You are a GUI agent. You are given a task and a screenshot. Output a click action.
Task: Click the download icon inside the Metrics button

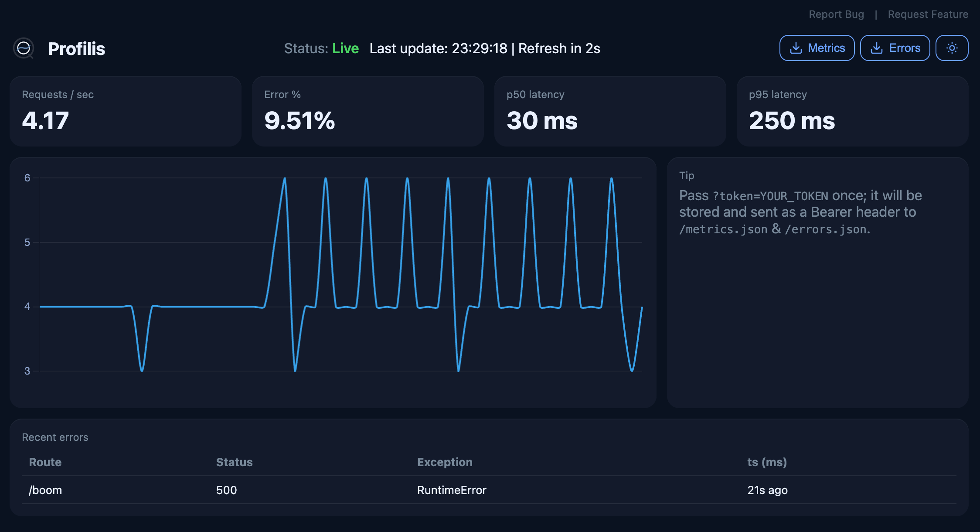796,48
